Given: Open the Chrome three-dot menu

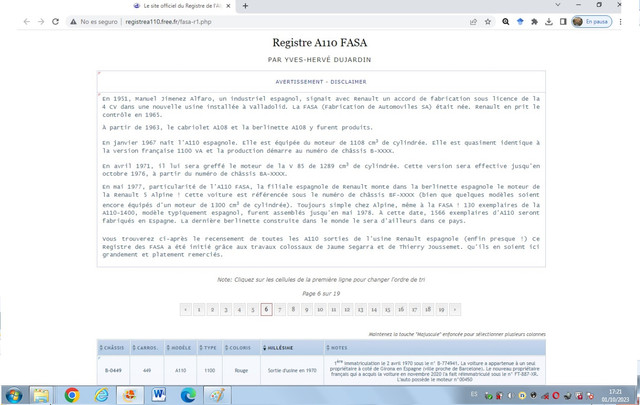Looking at the screenshot, I should point(620,22).
